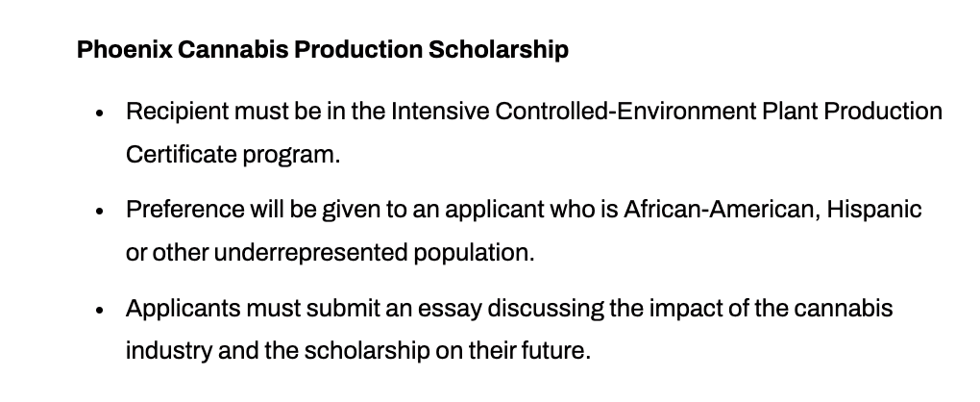Click the word 'Recipient' in first bullet
Viewport: 980px width, 402px height.
coord(178,112)
